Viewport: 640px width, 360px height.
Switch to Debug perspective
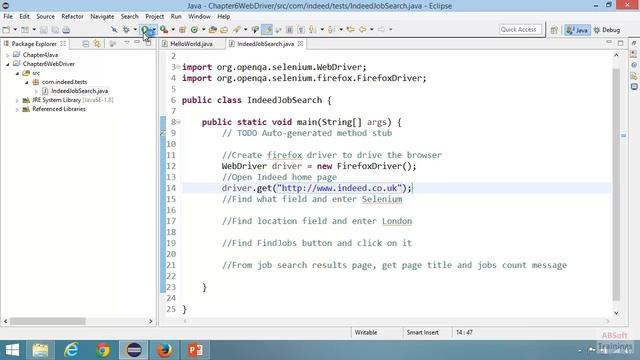pyautogui.click(x=607, y=30)
